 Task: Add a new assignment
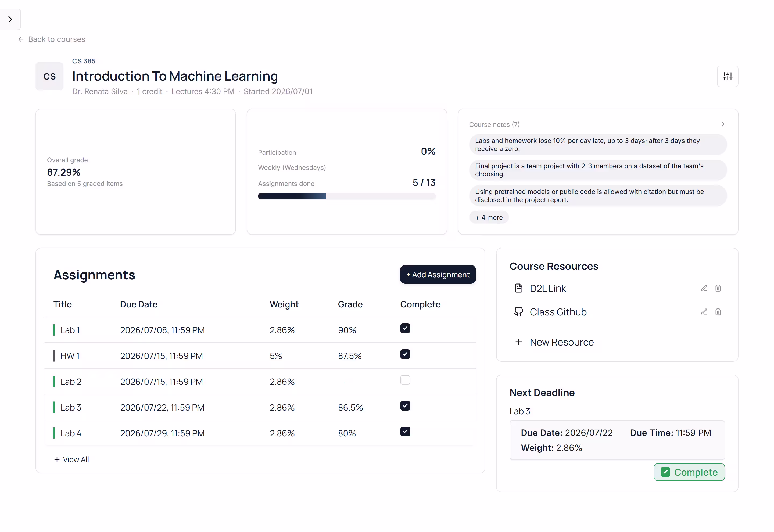click(x=438, y=274)
